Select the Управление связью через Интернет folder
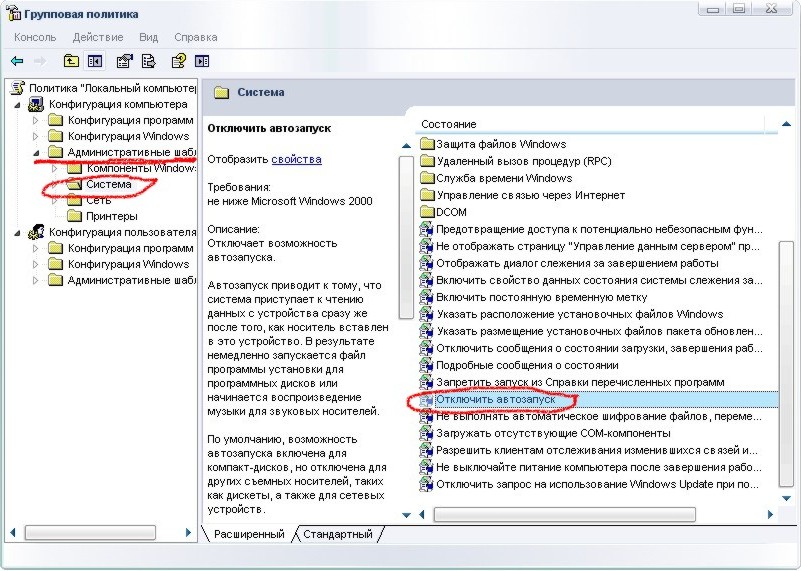 (x=523, y=195)
